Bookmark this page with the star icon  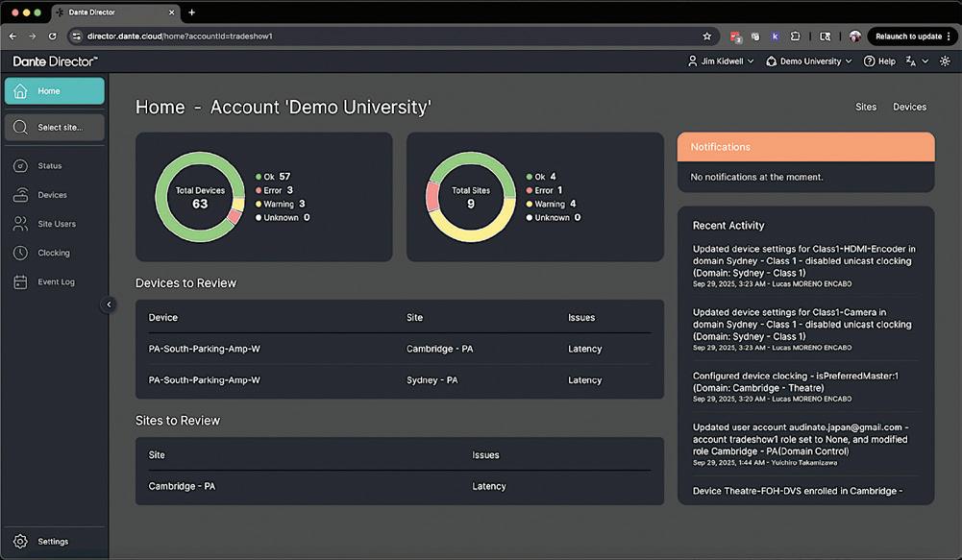click(706, 37)
